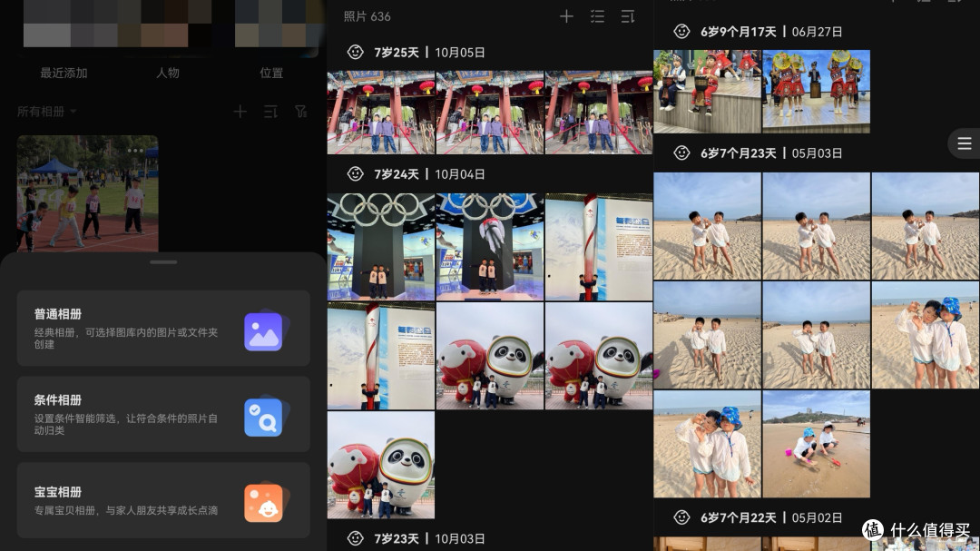Open the 条件相册 option
This screenshot has width=980, height=551.
(163, 414)
